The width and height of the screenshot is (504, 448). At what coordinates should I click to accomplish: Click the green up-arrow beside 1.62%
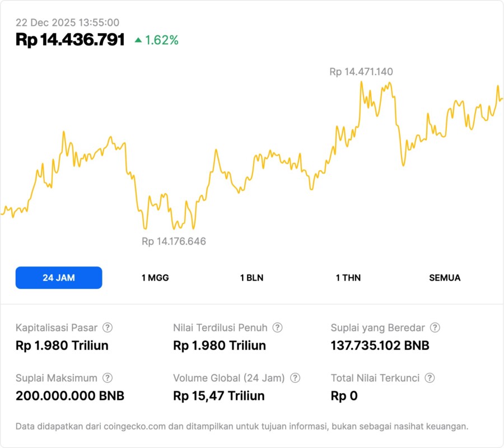tap(138, 40)
